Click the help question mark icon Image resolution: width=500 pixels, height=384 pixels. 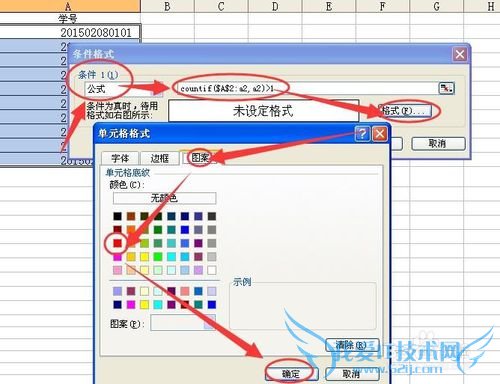click(362, 134)
